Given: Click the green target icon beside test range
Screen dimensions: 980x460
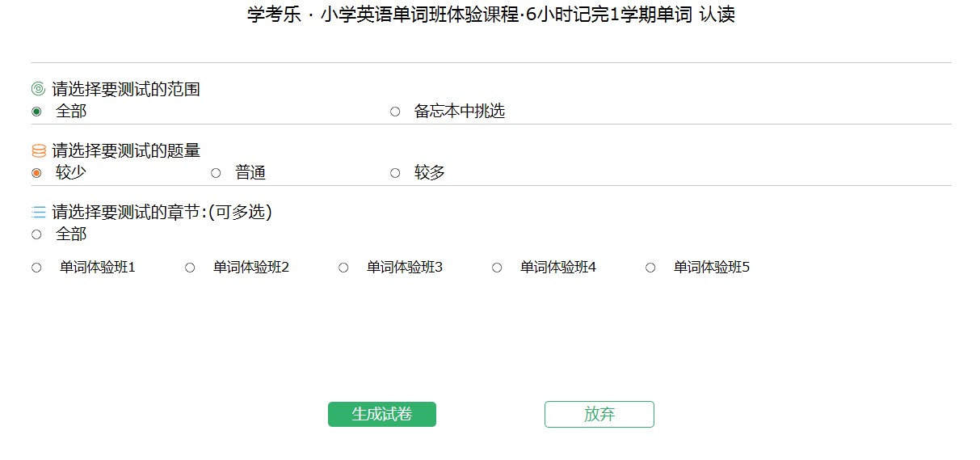Looking at the screenshot, I should [x=38, y=89].
